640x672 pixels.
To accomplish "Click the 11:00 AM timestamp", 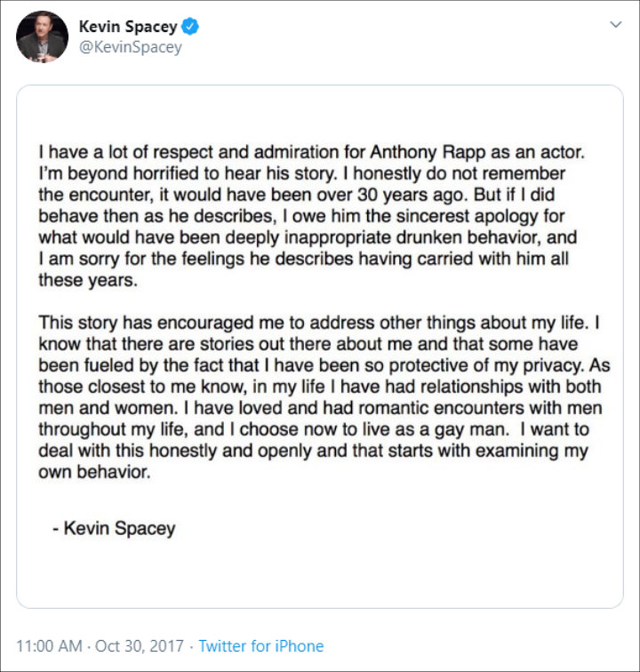I will point(49,646).
